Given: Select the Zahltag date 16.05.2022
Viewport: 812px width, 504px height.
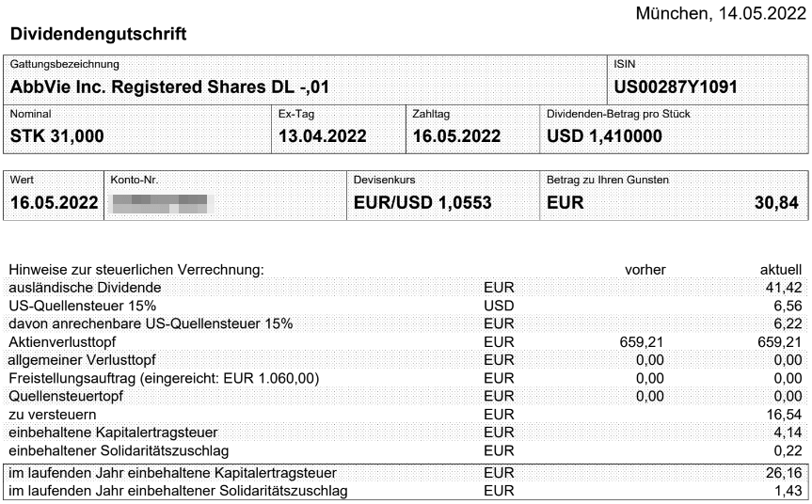Looking at the screenshot, I should point(456,135).
